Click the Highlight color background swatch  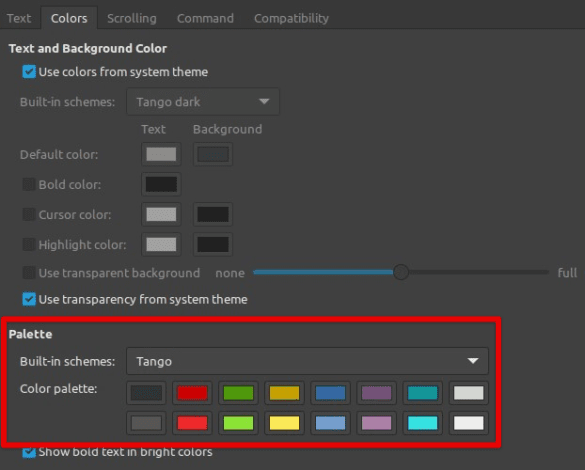213,245
